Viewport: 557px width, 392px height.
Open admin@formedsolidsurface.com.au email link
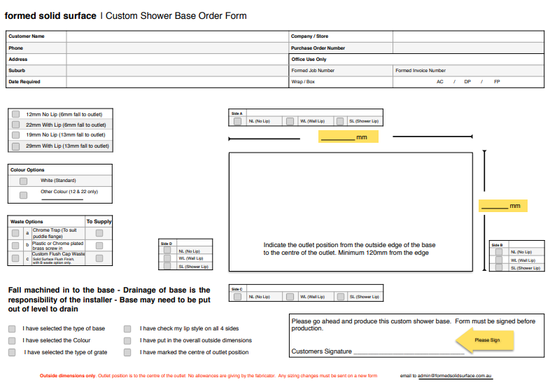tap(454, 376)
